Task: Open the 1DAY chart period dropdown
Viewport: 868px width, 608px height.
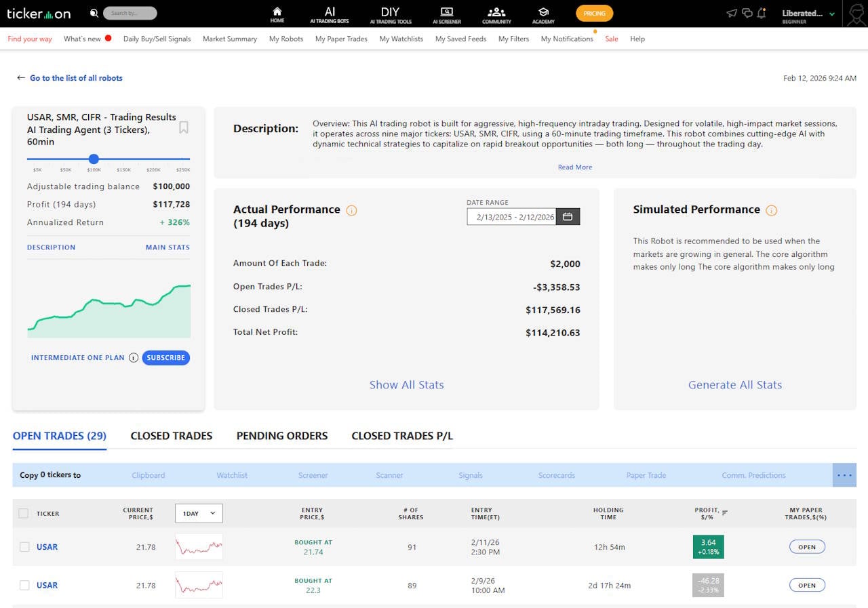Action: (x=199, y=513)
